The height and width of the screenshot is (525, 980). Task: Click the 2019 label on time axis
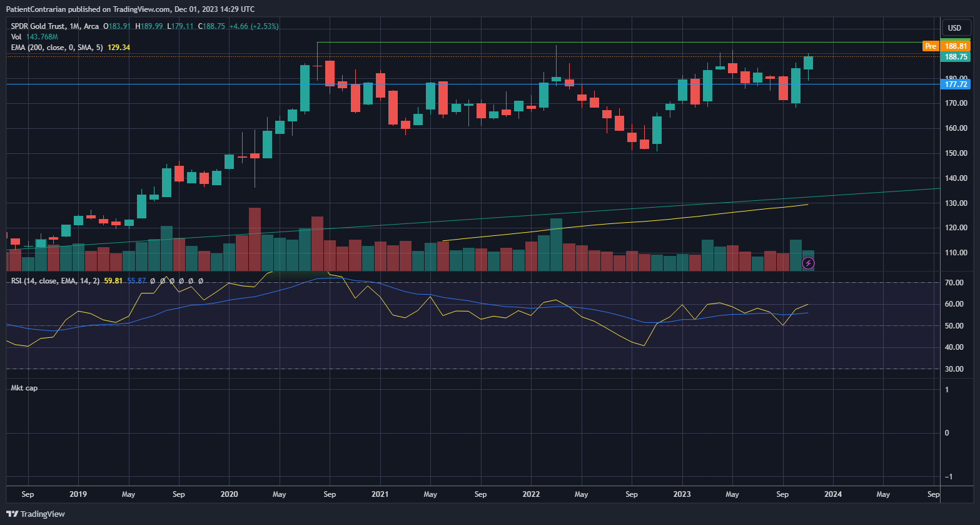coord(78,494)
